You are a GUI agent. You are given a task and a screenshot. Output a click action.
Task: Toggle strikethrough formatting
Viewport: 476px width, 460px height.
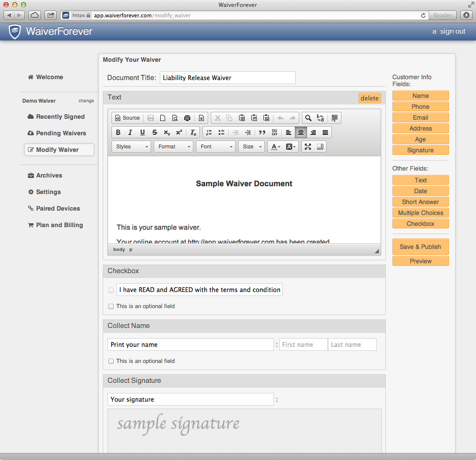[x=155, y=133]
